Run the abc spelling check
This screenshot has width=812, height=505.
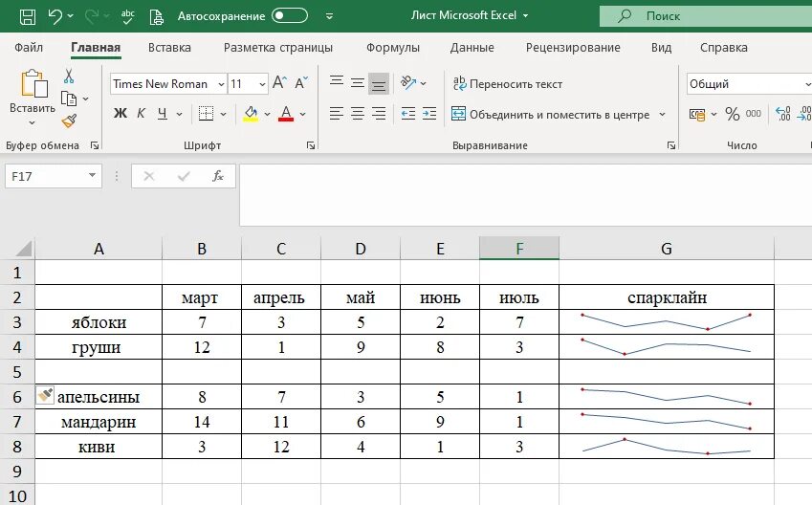(x=127, y=16)
